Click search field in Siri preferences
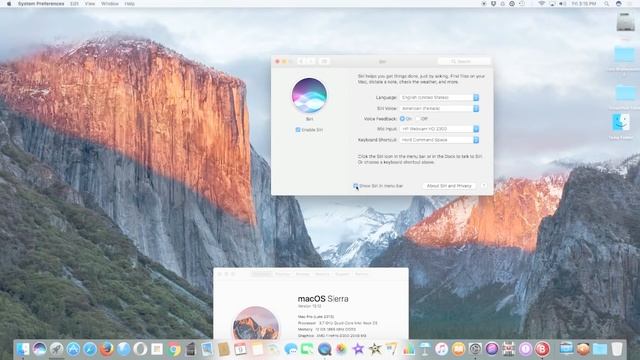This screenshot has width=640, height=360. [x=464, y=61]
